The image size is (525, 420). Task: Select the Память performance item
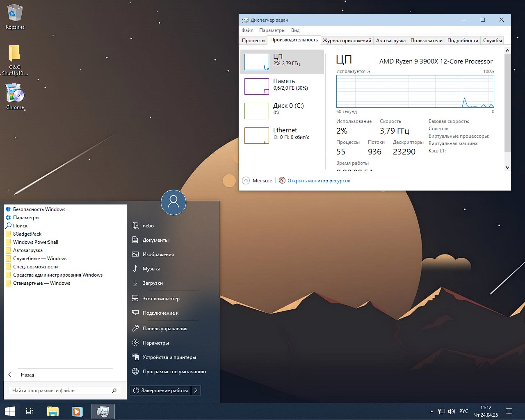point(282,86)
